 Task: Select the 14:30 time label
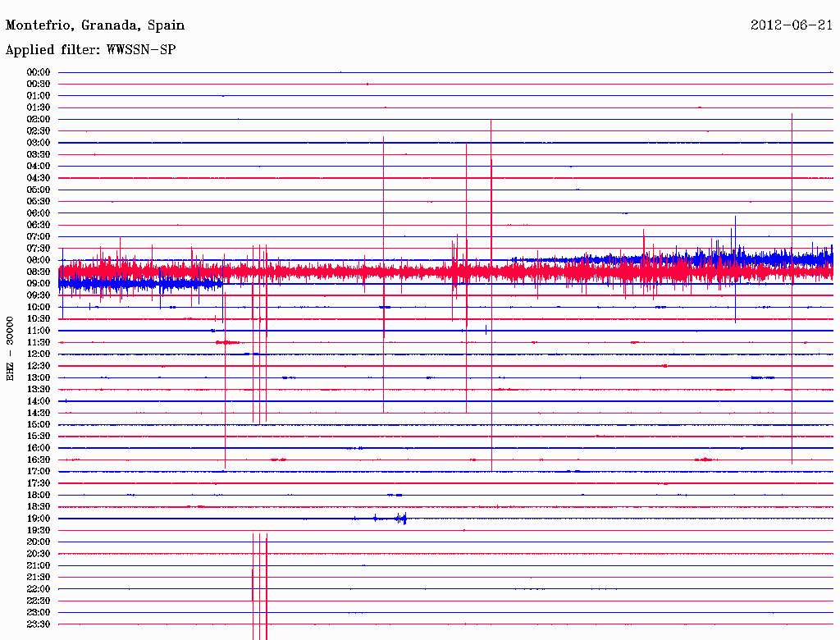tap(39, 413)
